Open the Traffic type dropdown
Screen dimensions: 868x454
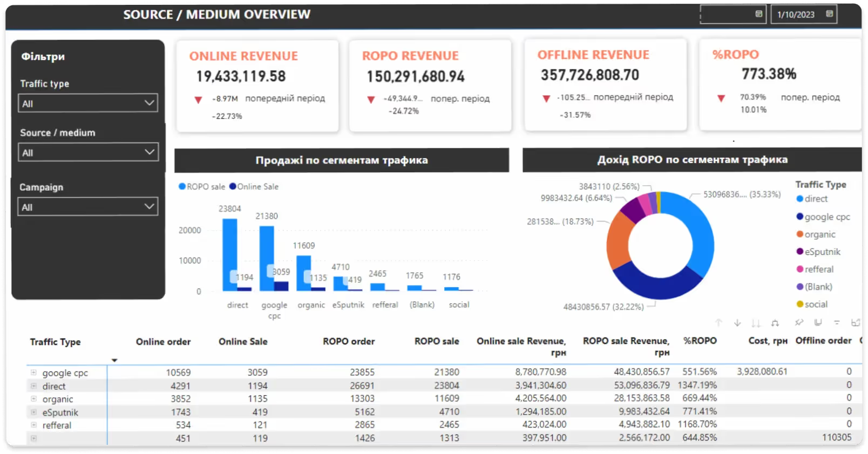tap(88, 103)
